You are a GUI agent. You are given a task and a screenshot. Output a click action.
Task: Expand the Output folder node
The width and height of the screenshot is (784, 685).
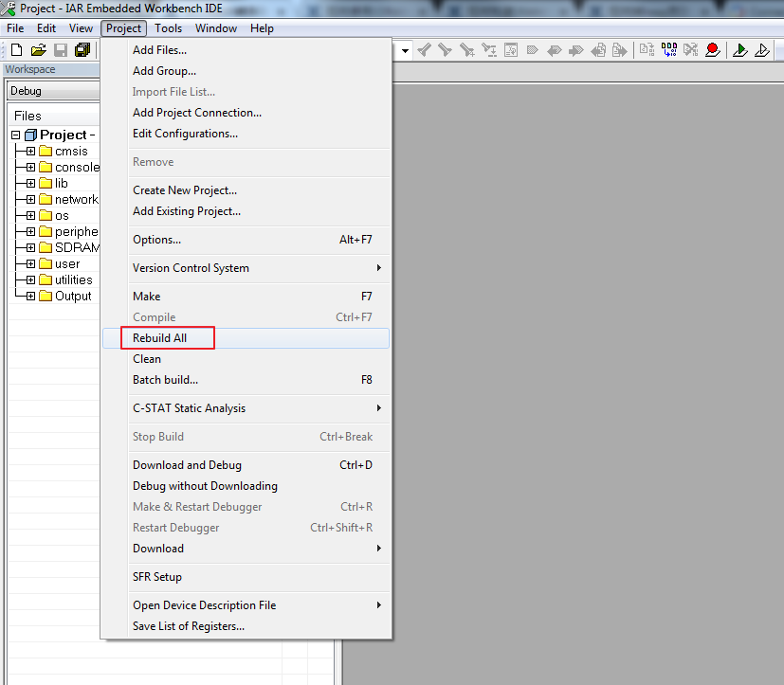click(30, 296)
